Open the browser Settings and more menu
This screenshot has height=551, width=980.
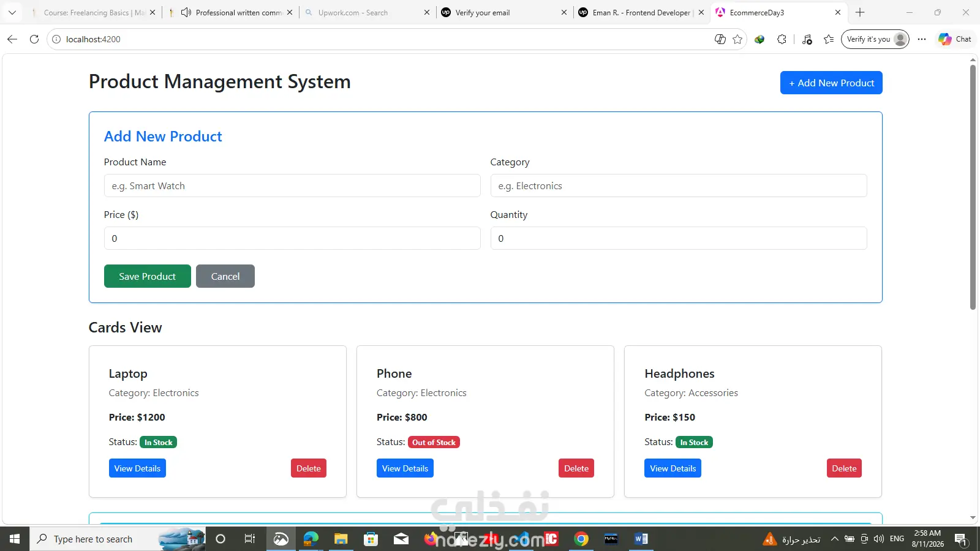922,39
